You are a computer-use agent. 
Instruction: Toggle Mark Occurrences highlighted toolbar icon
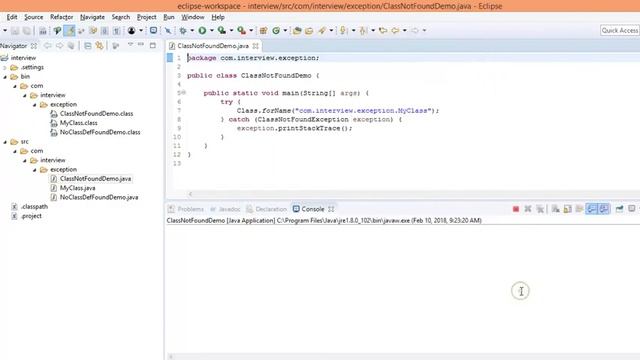click(x=69, y=31)
